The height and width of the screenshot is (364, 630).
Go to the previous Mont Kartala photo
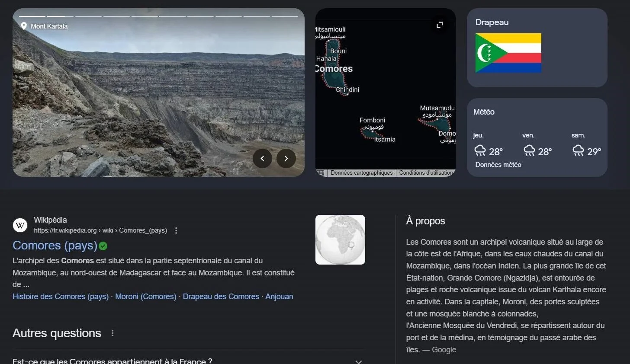pyautogui.click(x=262, y=158)
